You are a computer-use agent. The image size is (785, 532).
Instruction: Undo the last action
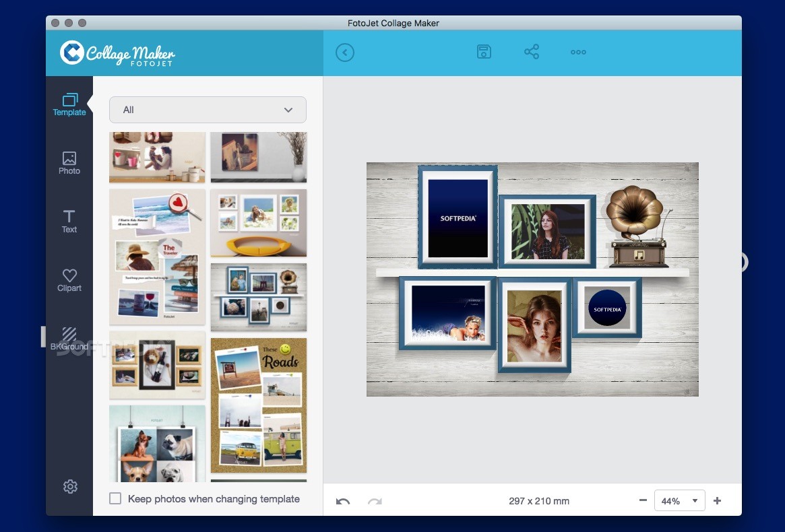tap(342, 500)
